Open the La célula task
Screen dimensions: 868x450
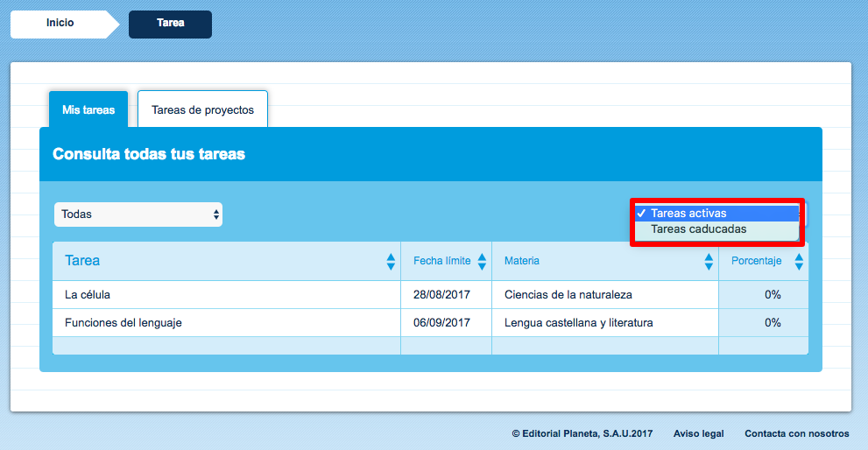tap(88, 295)
